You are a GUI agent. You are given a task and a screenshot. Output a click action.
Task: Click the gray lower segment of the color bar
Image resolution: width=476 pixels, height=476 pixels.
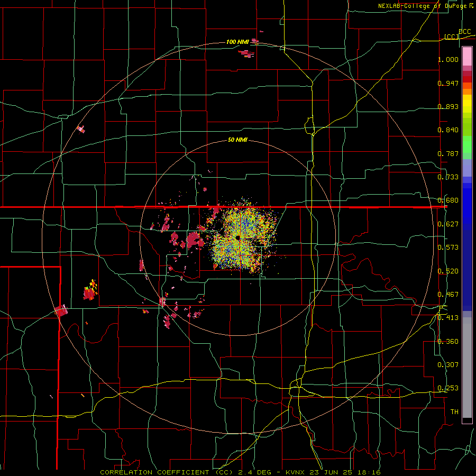click(467, 368)
